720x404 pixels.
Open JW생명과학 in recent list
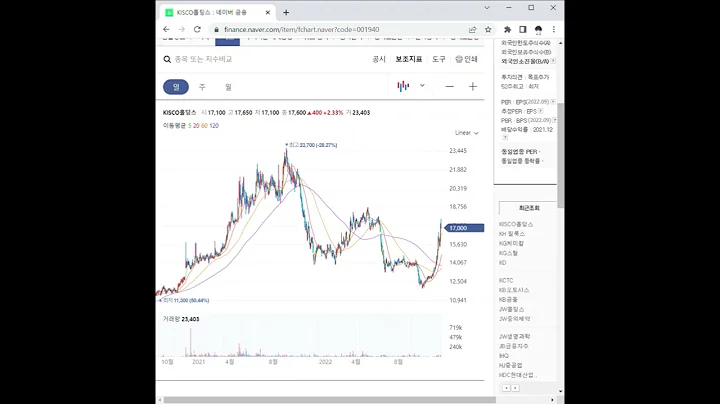pos(514,337)
